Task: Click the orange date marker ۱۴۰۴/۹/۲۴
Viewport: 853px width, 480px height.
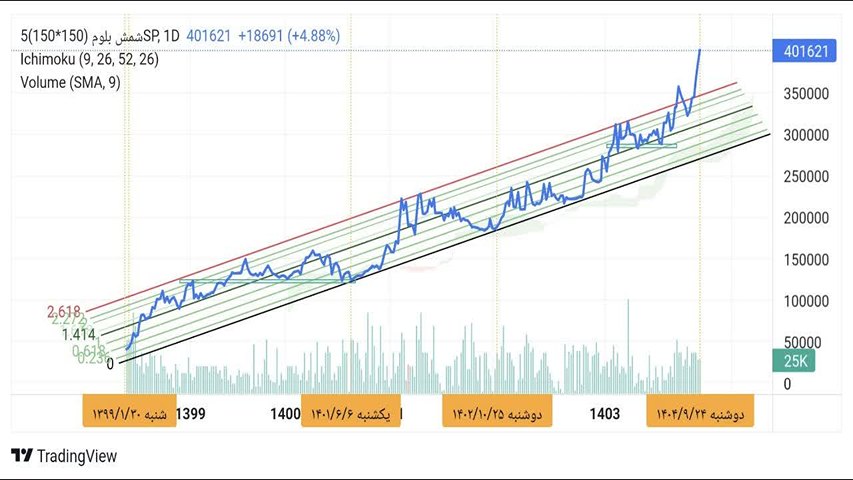Action: coord(704,412)
